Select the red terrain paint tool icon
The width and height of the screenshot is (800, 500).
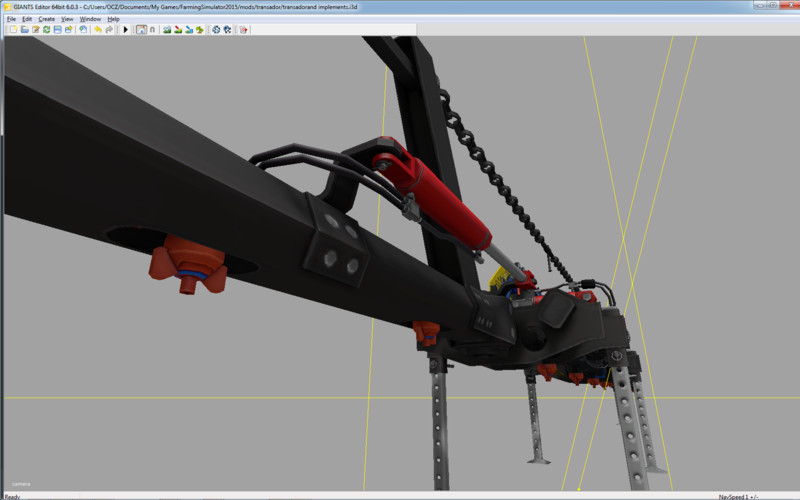177,30
